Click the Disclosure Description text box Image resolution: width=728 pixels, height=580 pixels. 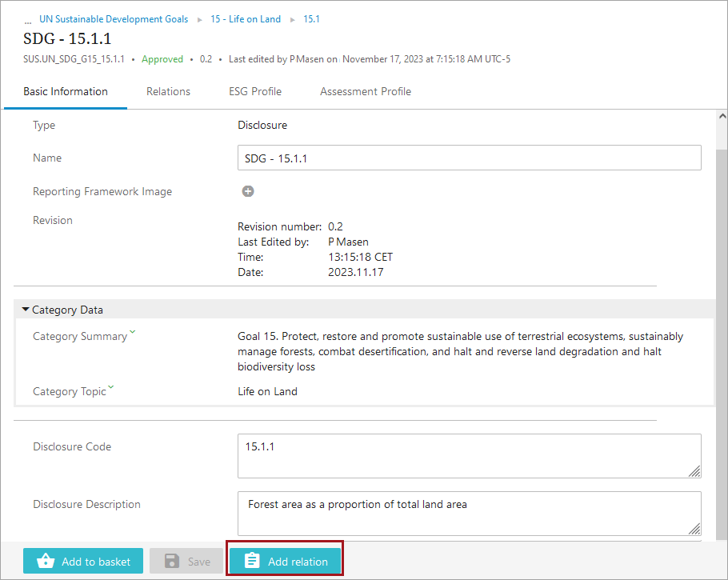pos(469,513)
